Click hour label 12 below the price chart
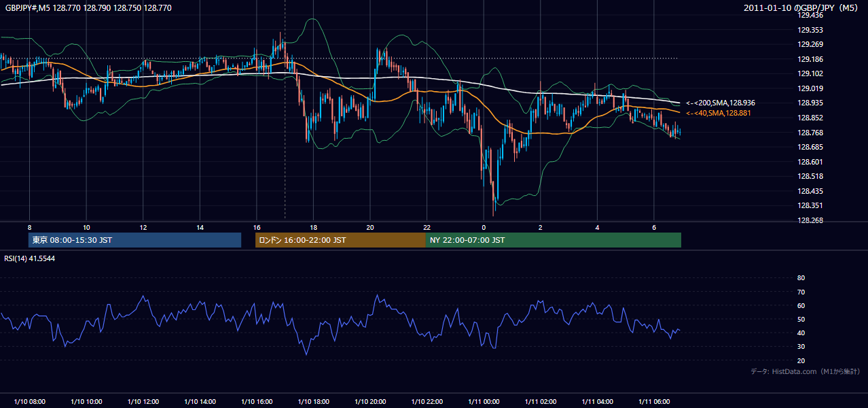This screenshot has height=408, width=868. [143, 227]
